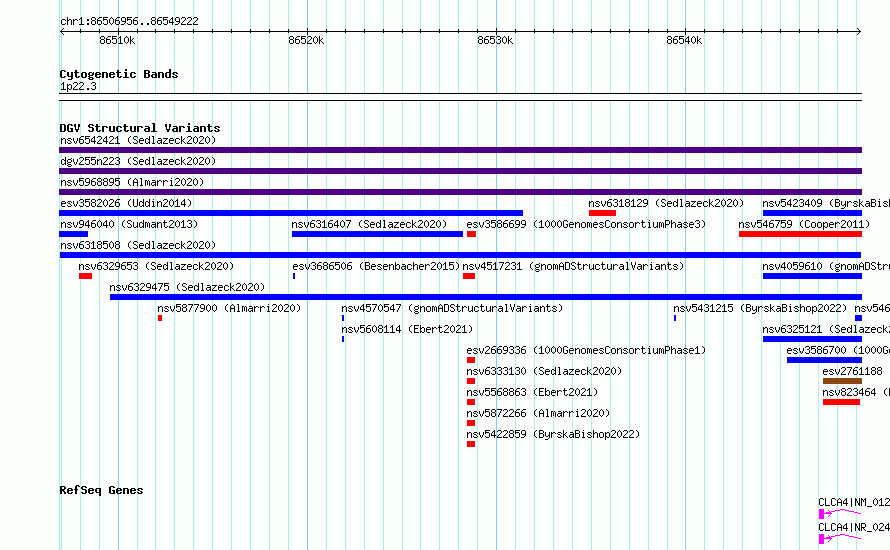This screenshot has height=550, width=890.
Task: Select red marker under nsv5872266
Action: coord(471,423)
